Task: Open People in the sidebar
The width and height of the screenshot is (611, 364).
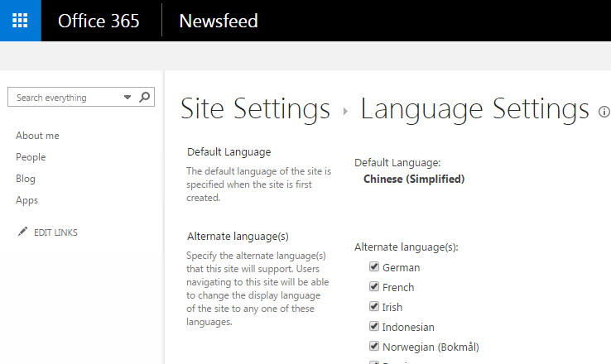Action: 31,157
